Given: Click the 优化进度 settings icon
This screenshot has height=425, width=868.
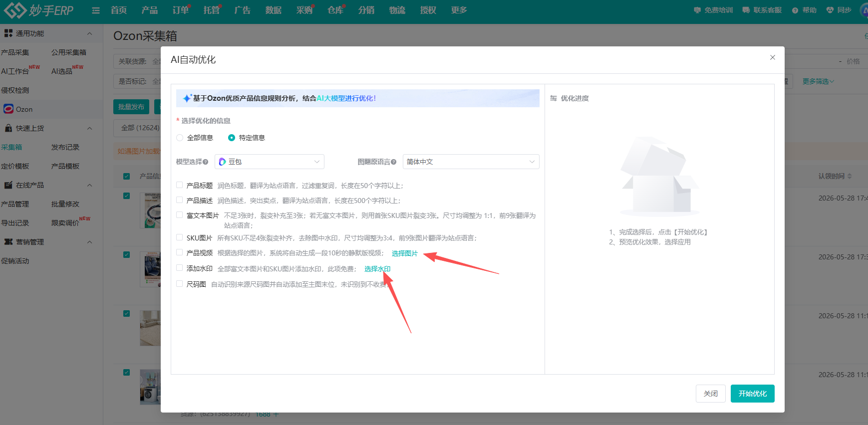Looking at the screenshot, I should pos(554,98).
